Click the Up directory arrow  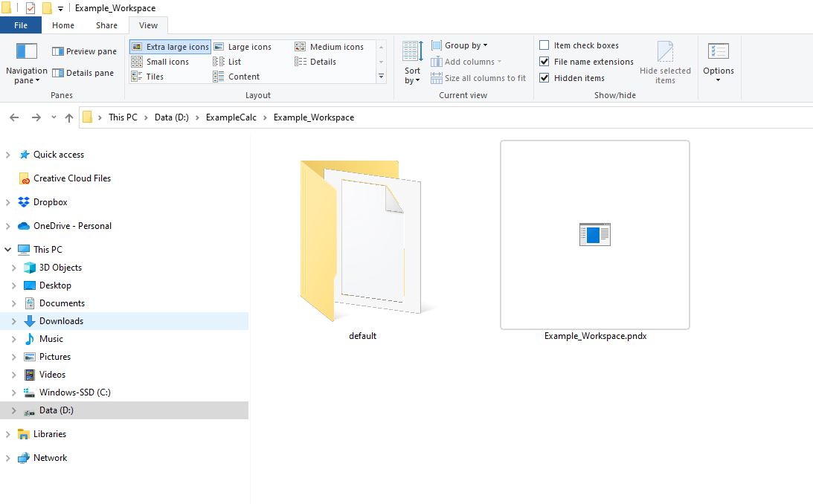point(69,117)
